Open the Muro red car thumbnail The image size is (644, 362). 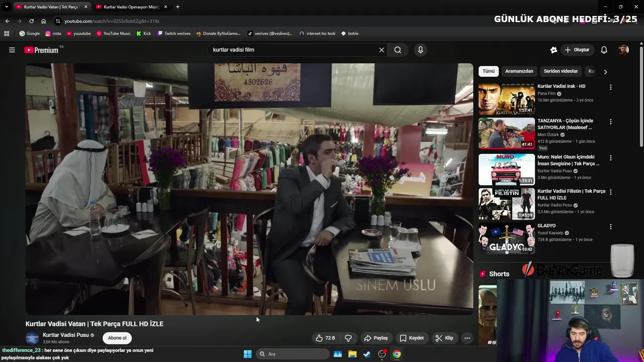[x=507, y=169]
